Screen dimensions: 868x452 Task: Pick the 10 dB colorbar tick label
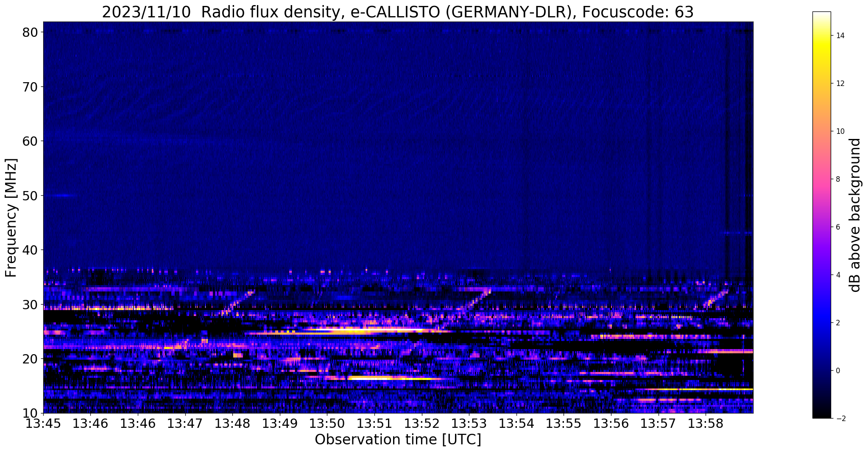pyautogui.click(x=839, y=131)
